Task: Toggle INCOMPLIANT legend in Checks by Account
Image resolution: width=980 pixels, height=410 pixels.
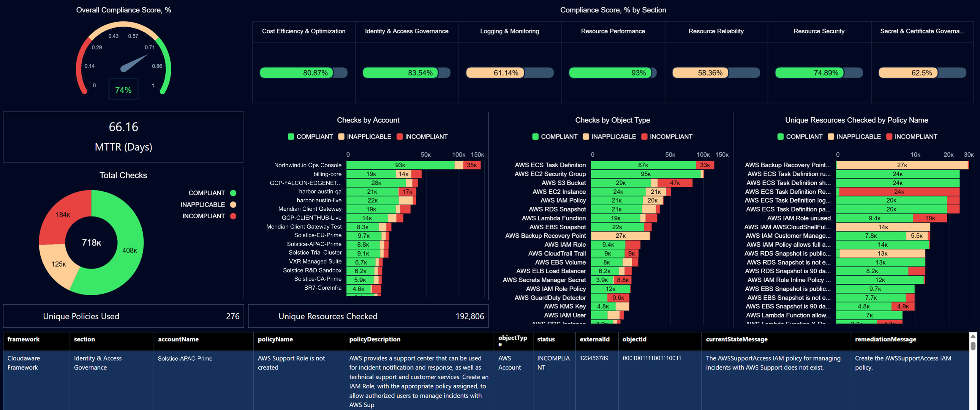Action: 422,137
